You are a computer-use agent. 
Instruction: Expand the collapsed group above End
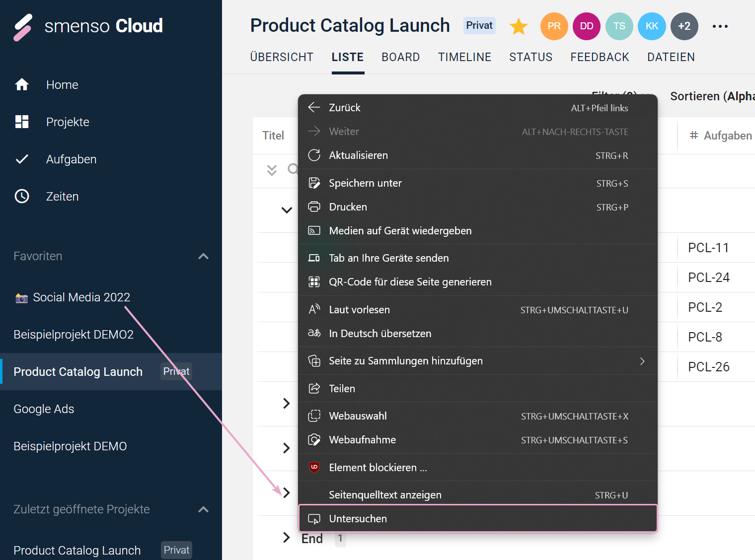286,492
